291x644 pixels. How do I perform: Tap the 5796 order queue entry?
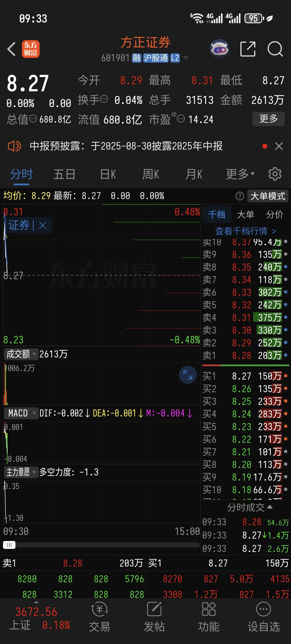pos(134,579)
